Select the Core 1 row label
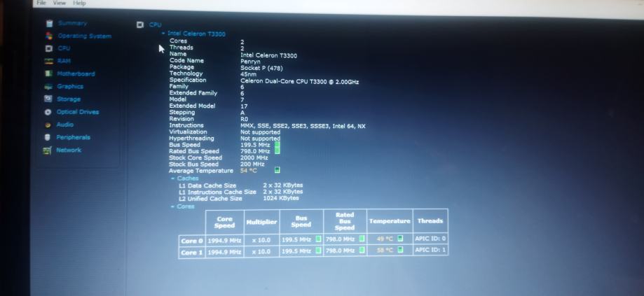644x296 pixels. [192, 252]
